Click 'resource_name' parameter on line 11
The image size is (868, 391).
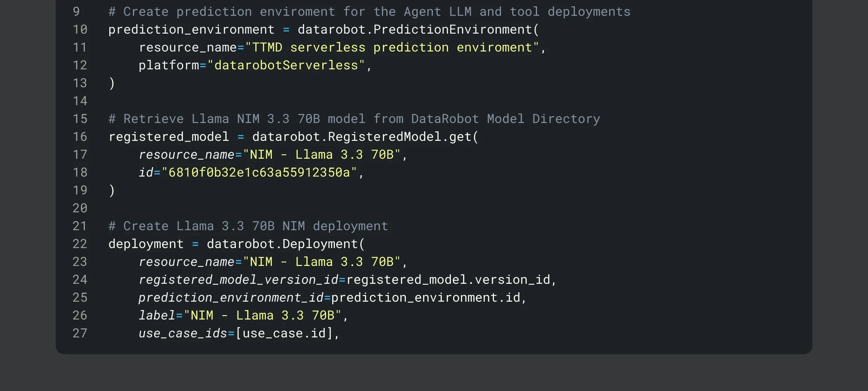(x=188, y=48)
